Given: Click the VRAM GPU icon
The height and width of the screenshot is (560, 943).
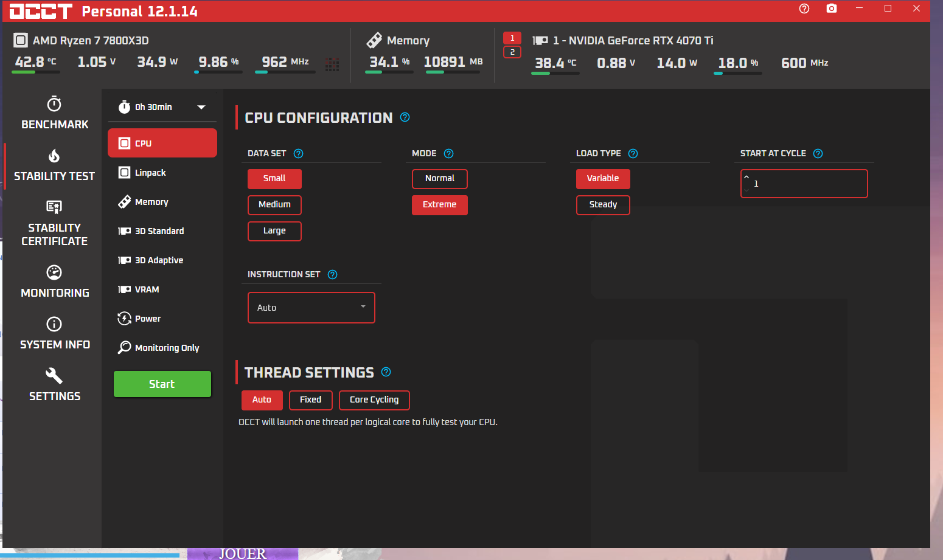Looking at the screenshot, I should pyautogui.click(x=124, y=289).
